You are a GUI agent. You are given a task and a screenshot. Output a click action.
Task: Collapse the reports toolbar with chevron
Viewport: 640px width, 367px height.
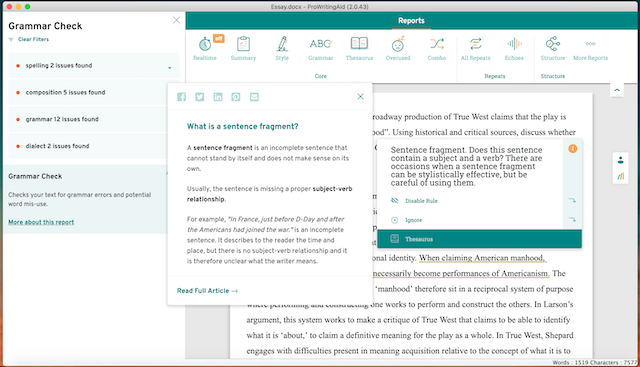click(617, 90)
